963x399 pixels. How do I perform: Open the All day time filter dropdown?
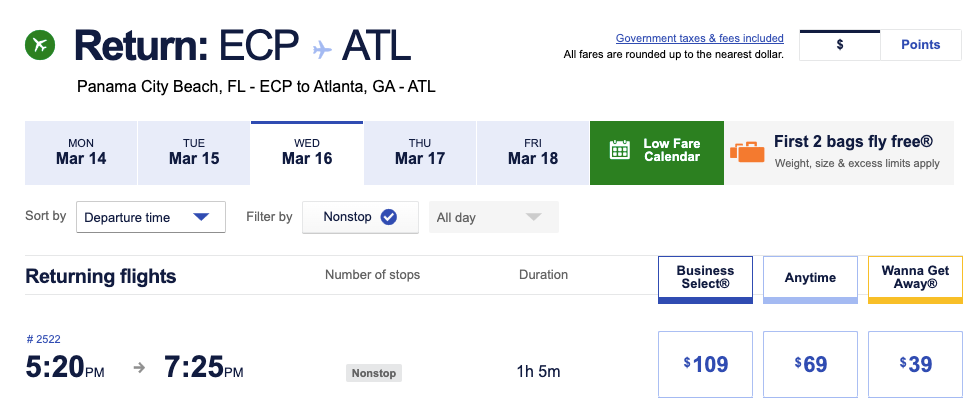494,217
